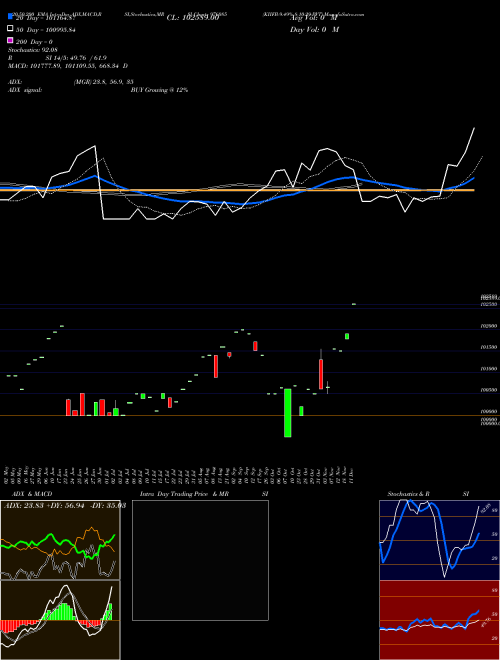Image resolution: width=500 pixels, height=660 pixels.
Task: Click the white 50 Day EMA legend swatch
Action: [10, 29]
